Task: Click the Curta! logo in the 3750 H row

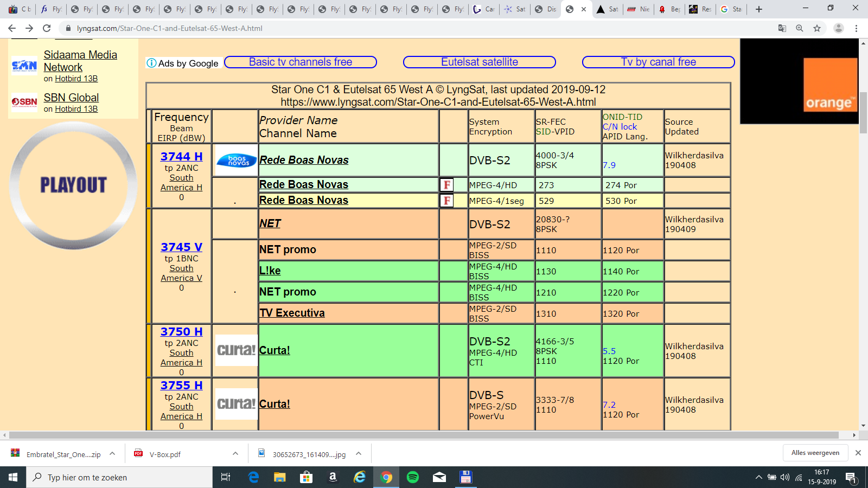Action: [236, 350]
